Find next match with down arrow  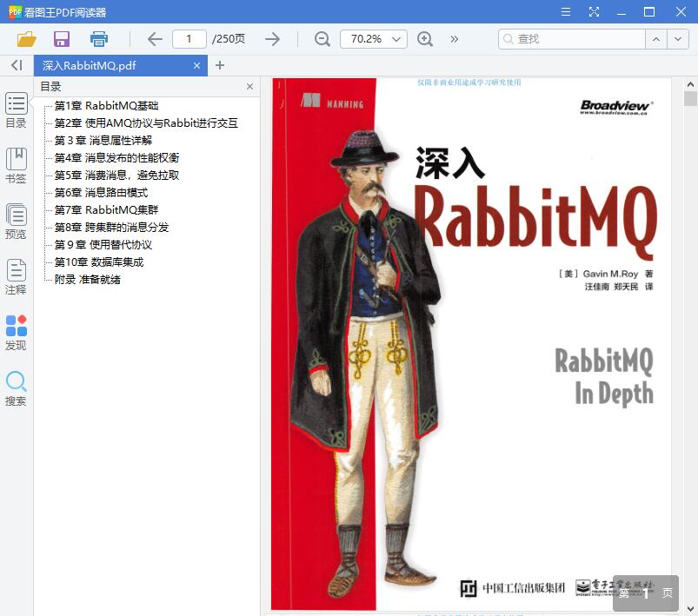pyautogui.click(x=678, y=39)
